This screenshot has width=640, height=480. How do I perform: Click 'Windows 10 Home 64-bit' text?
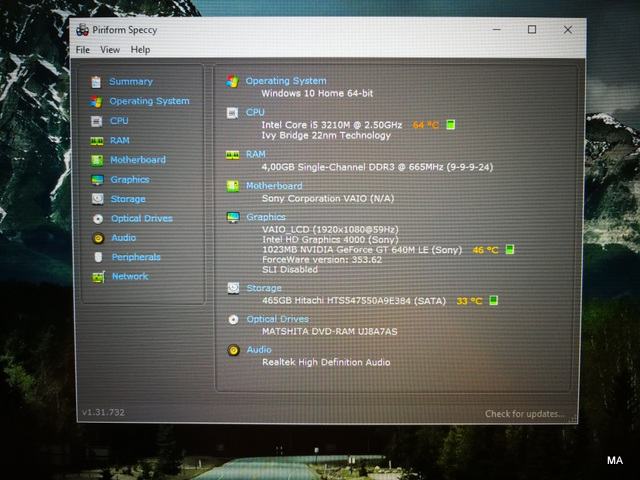317,93
